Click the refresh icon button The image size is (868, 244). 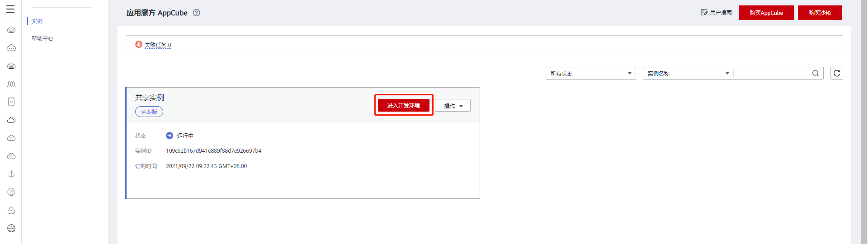click(x=837, y=73)
